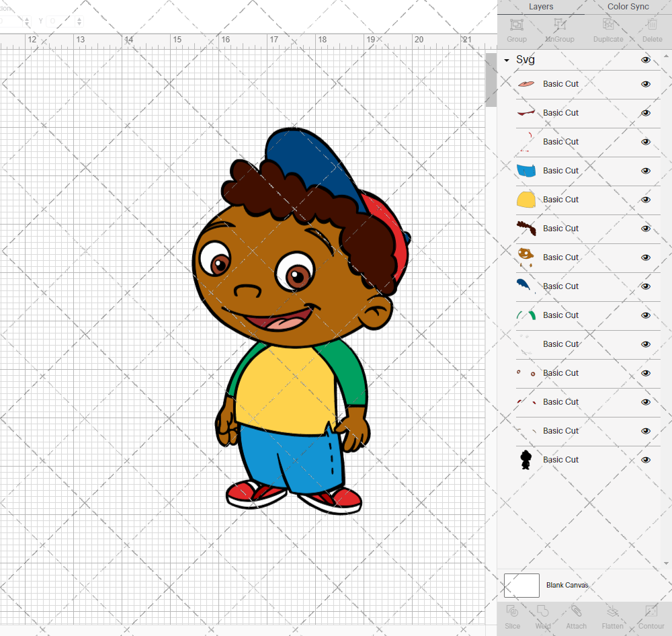Click the Blank Canvas label
This screenshot has height=636, width=672.
(567, 585)
